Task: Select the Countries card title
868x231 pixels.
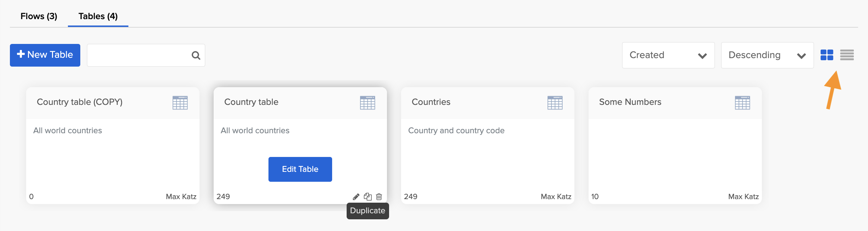Action: pos(431,102)
